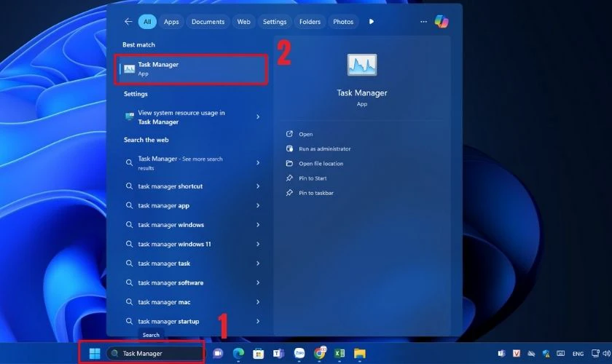The width and height of the screenshot is (612, 364).
Task: Open File Explorer from taskbar
Action: (x=359, y=354)
